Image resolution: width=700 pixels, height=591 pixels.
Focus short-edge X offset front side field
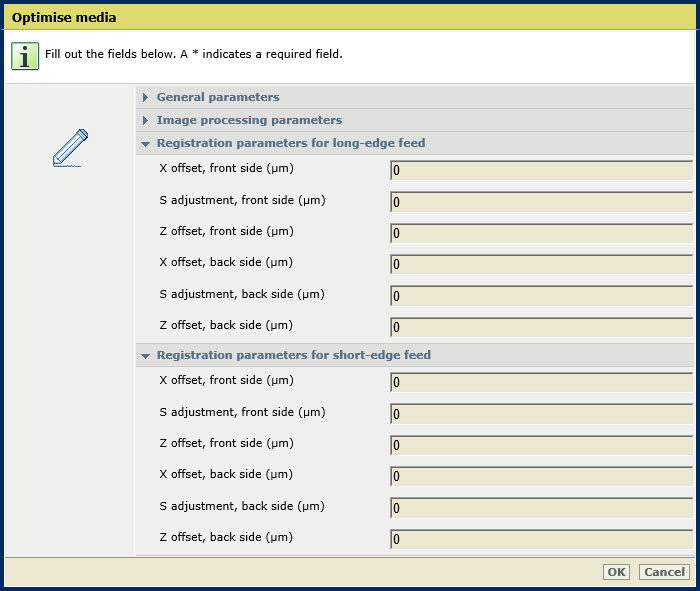[x=542, y=382]
